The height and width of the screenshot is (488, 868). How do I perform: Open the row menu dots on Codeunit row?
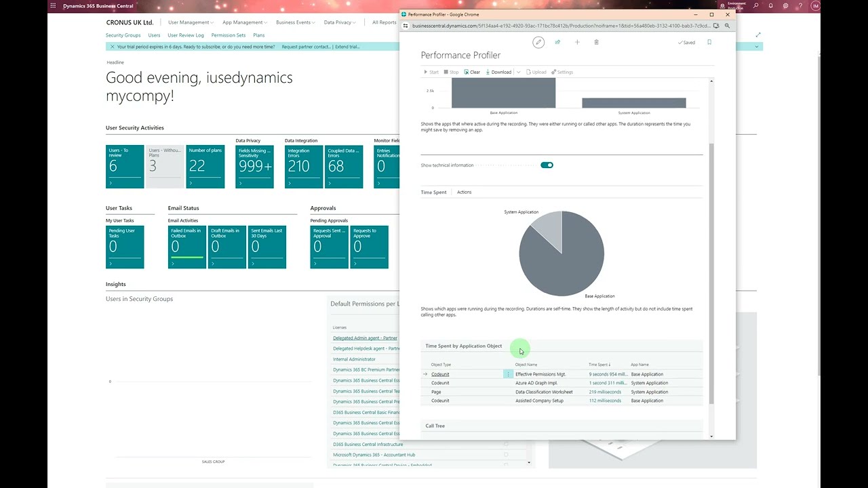click(x=508, y=374)
